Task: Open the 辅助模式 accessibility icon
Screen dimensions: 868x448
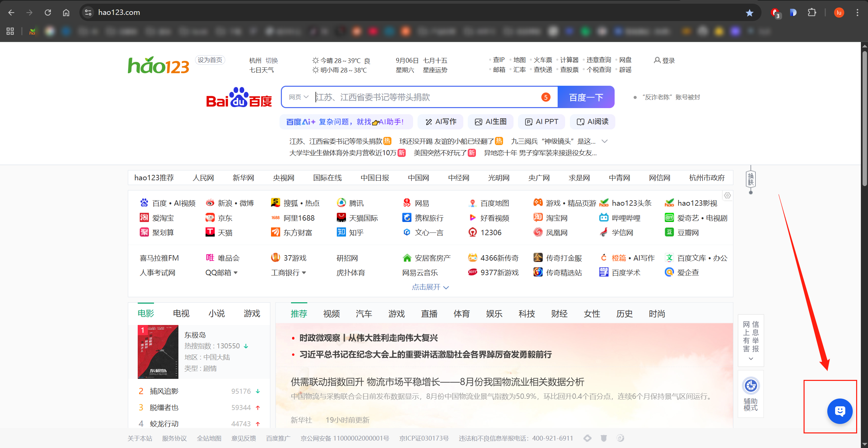Action: (751, 386)
